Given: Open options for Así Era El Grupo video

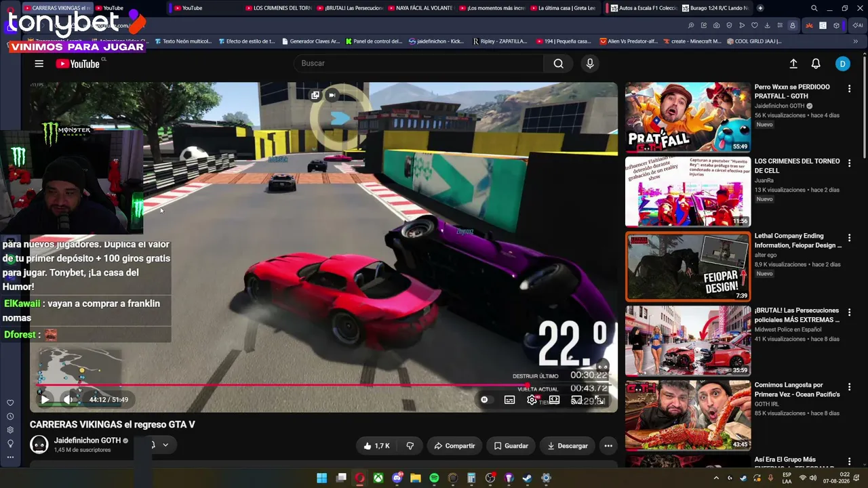Looking at the screenshot, I should tap(849, 462).
